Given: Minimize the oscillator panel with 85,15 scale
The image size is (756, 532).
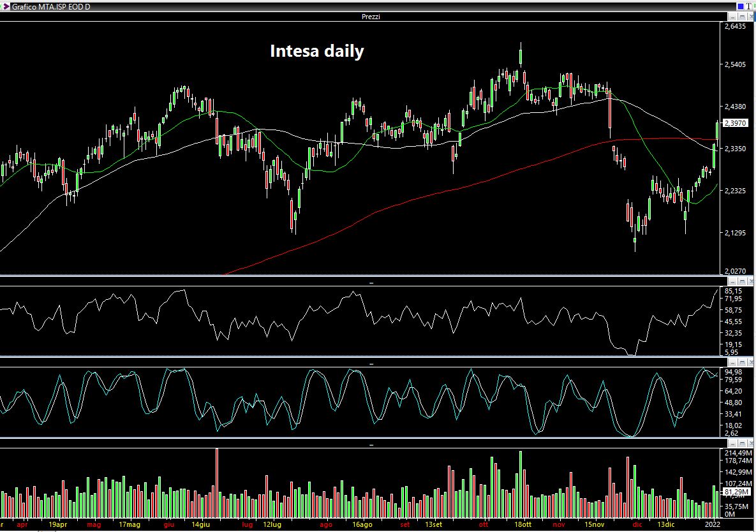Looking at the screenshot, I should pos(733,281).
